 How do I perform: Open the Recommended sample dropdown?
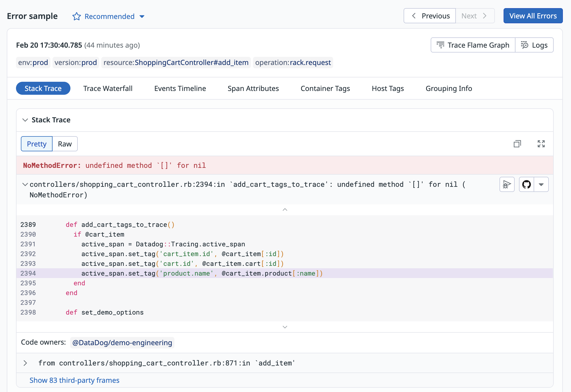(142, 17)
